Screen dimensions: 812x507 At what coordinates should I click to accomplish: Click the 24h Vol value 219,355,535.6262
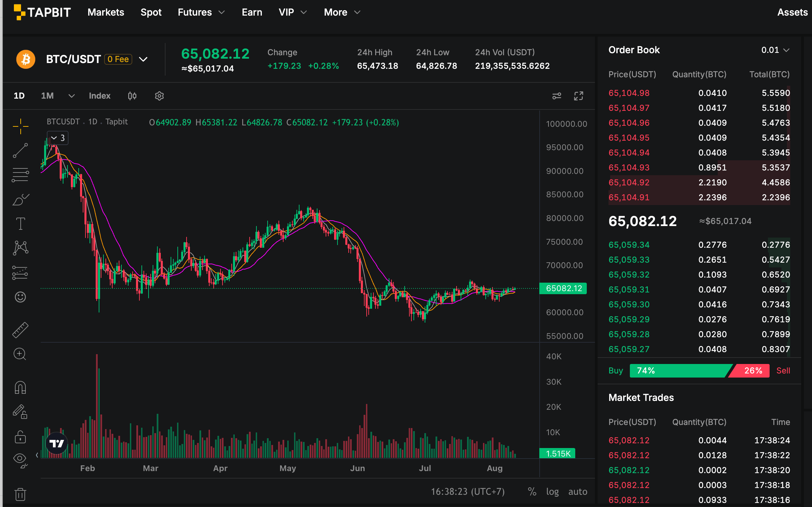tap(512, 66)
